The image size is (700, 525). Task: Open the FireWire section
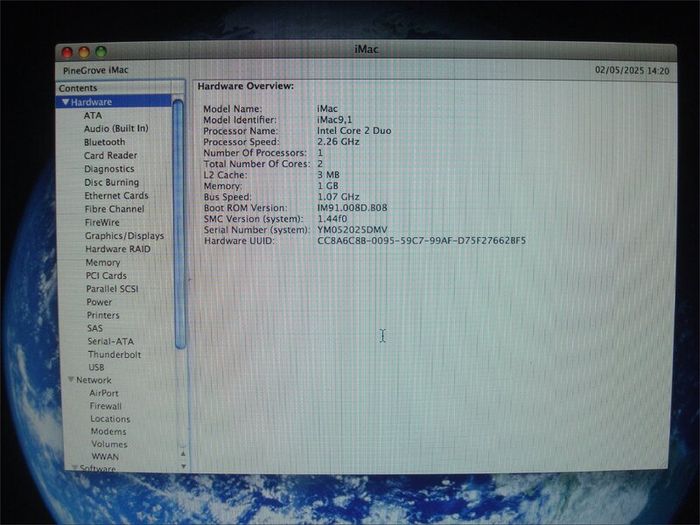(102, 222)
